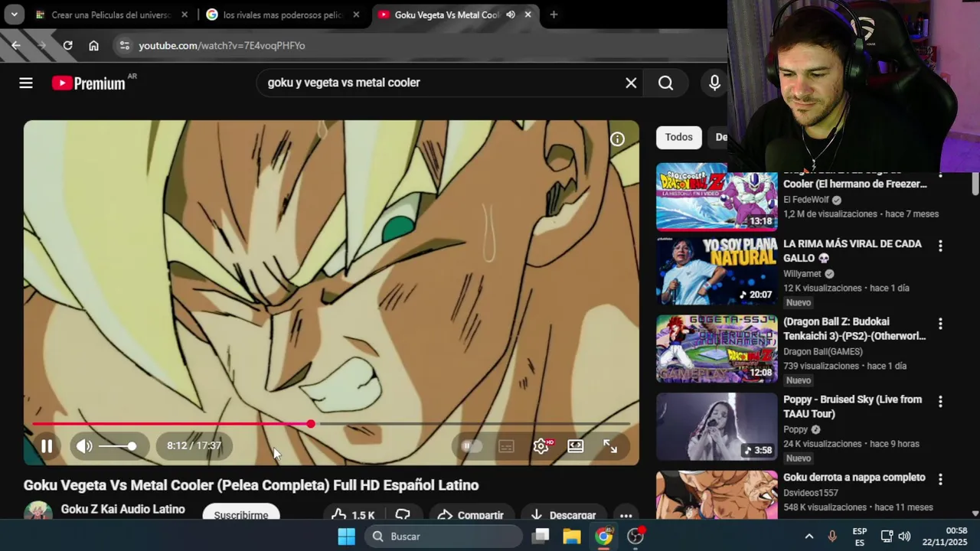Screen dimensions: 980x551
Task: Click the Descargar download button
Action: point(563,514)
